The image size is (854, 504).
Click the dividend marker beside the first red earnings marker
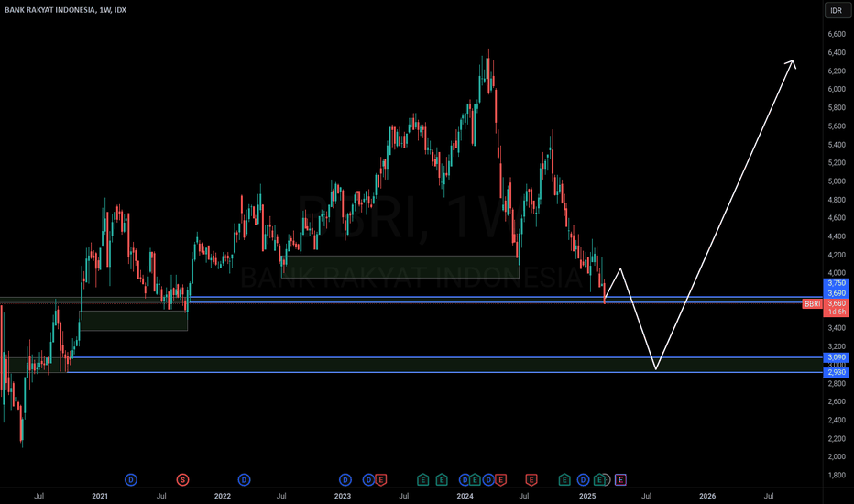(x=368, y=479)
